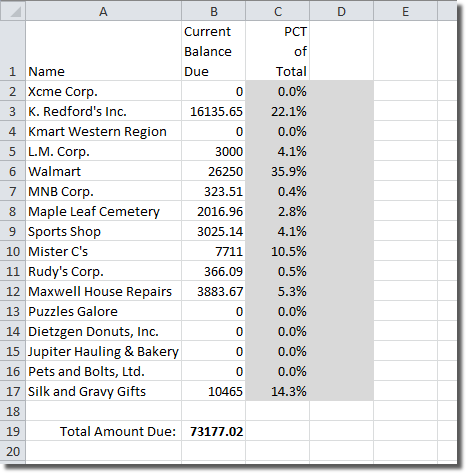This screenshot has height=473, width=466.
Task: Select the 35.9% percentage cell
Action: click(x=278, y=171)
